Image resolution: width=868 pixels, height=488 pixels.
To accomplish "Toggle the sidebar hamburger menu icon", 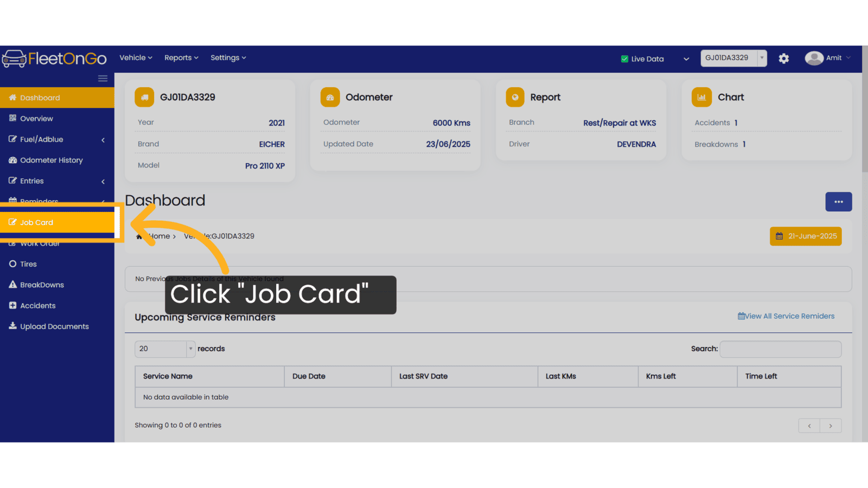I will [x=103, y=79].
